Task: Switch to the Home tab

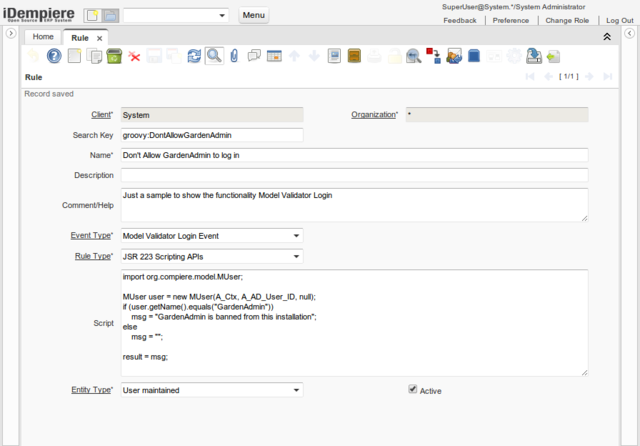Action: tap(43, 37)
